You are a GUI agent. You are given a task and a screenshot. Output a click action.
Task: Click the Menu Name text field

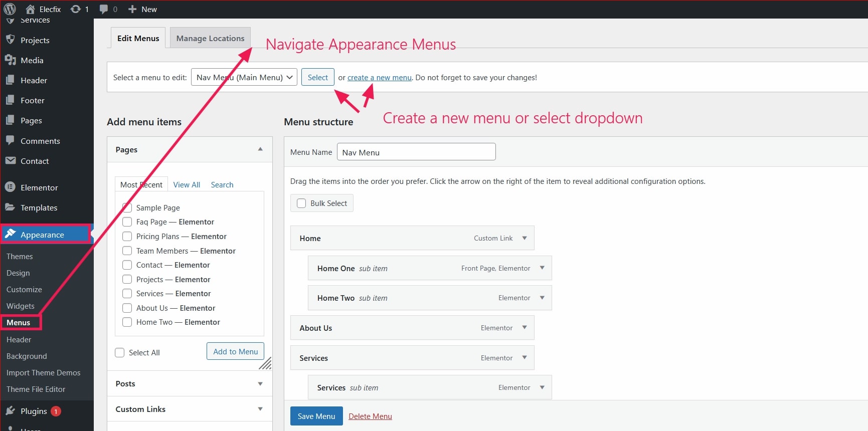pyautogui.click(x=416, y=152)
